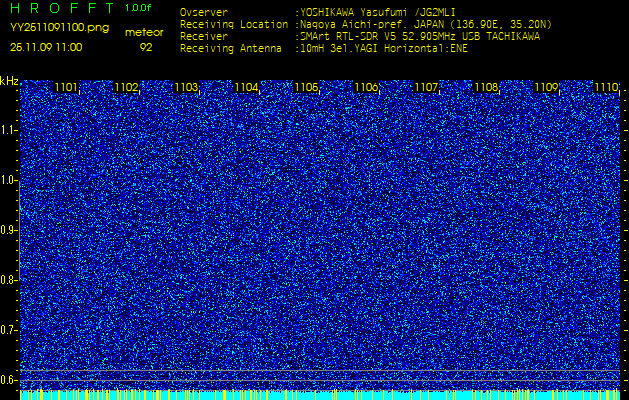Click the HROFFT application title
The height and width of the screenshot is (400, 629).
pyautogui.click(x=63, y=8)
